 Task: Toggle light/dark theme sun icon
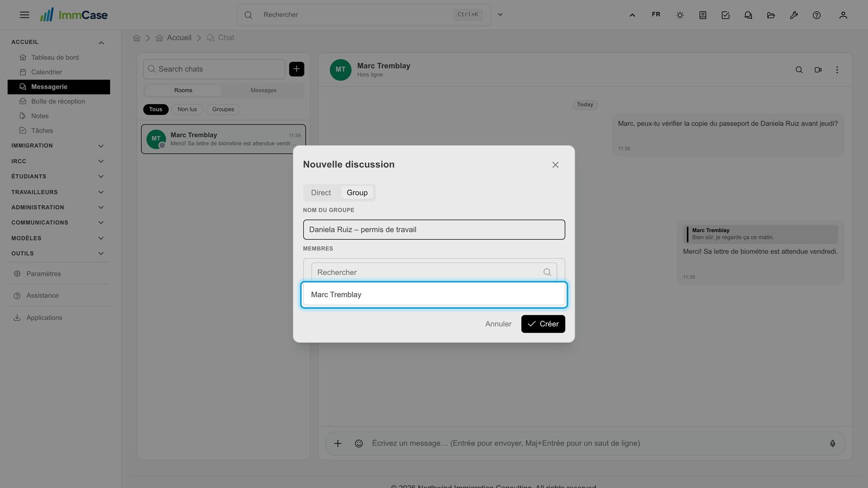[680, 15]
